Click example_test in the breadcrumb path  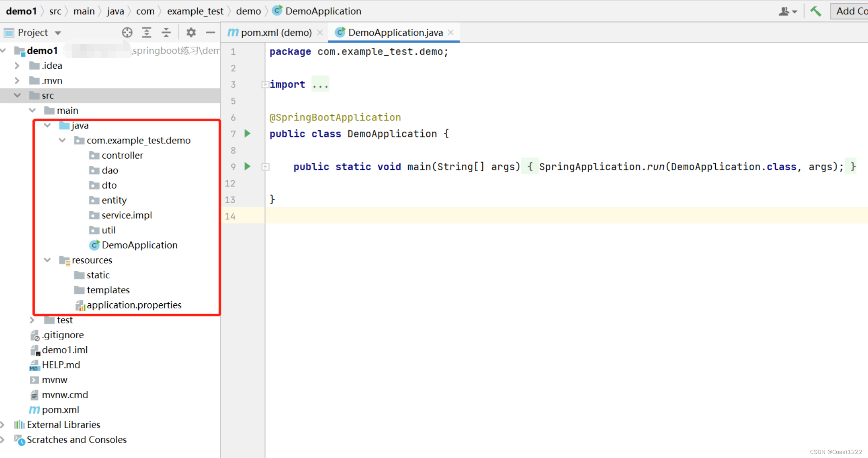click(195, 11)
